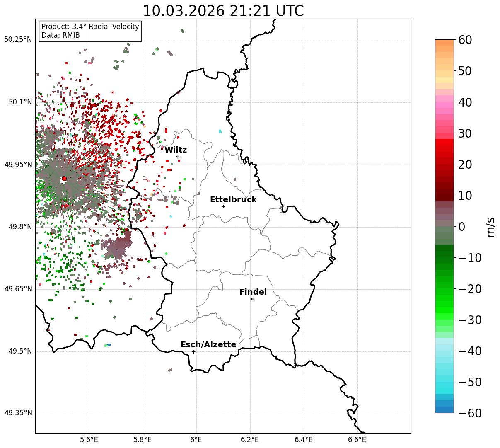Click the m/s colorbar unit label
Image resolution: width=500 pixels, height=448 pixels.
tap(491, 227)
